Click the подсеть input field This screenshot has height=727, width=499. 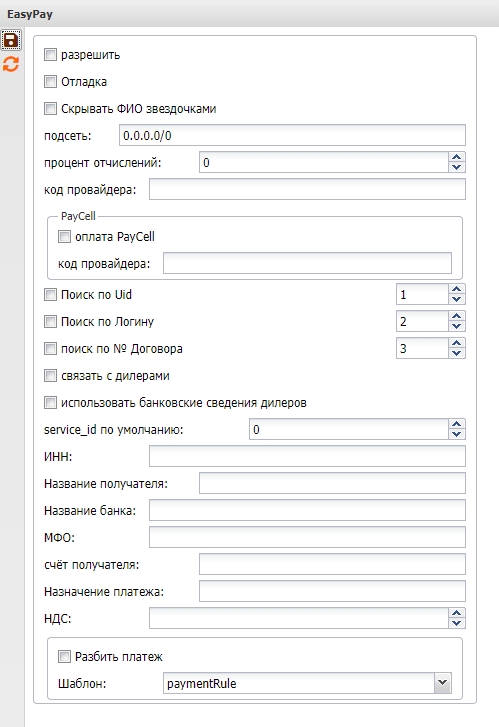(292, 135)
